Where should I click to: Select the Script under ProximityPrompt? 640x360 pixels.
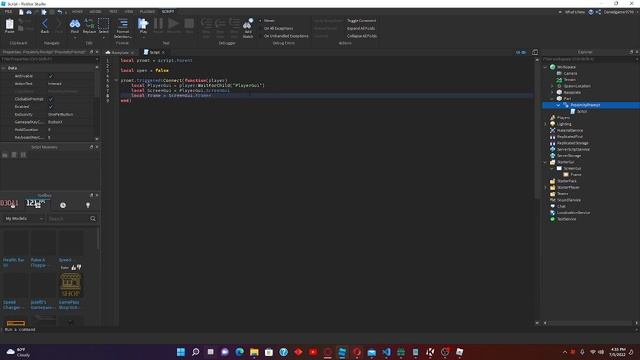[x=582, y=111]
